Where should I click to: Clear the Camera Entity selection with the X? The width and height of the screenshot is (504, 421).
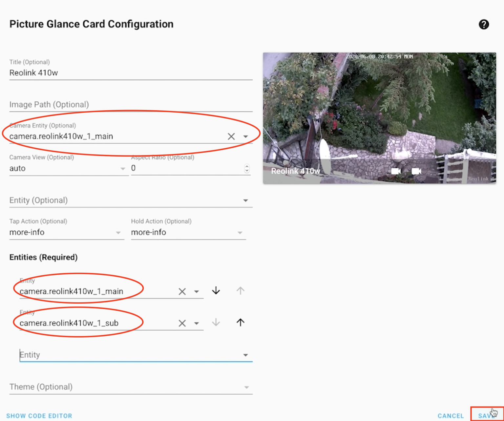pyautogui.click(x=231, y=136)
